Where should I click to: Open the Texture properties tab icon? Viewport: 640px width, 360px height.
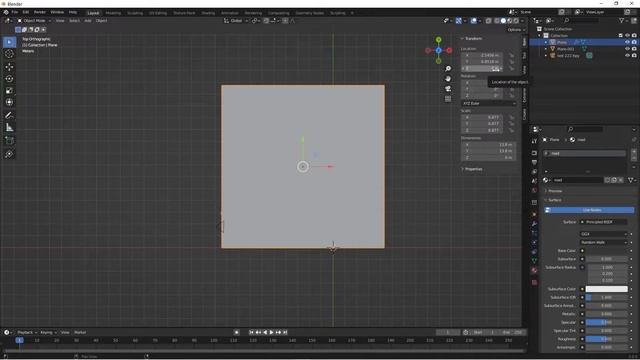tap(534, 282)
